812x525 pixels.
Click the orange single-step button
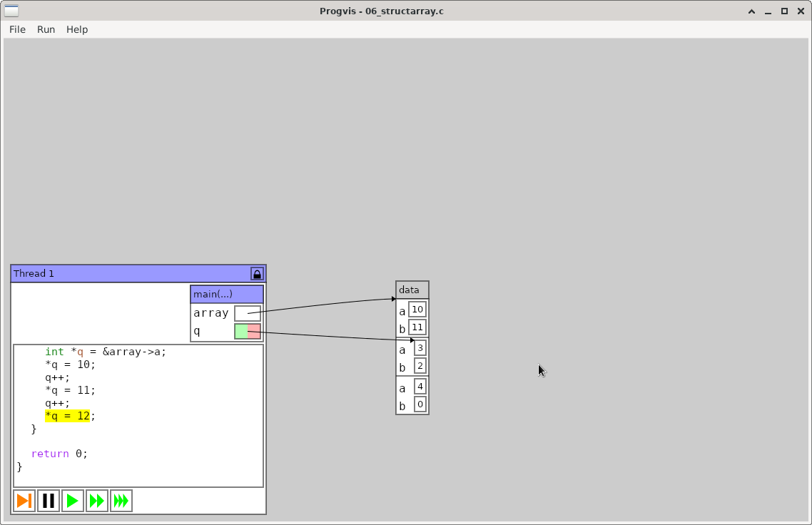pos(24,501)
